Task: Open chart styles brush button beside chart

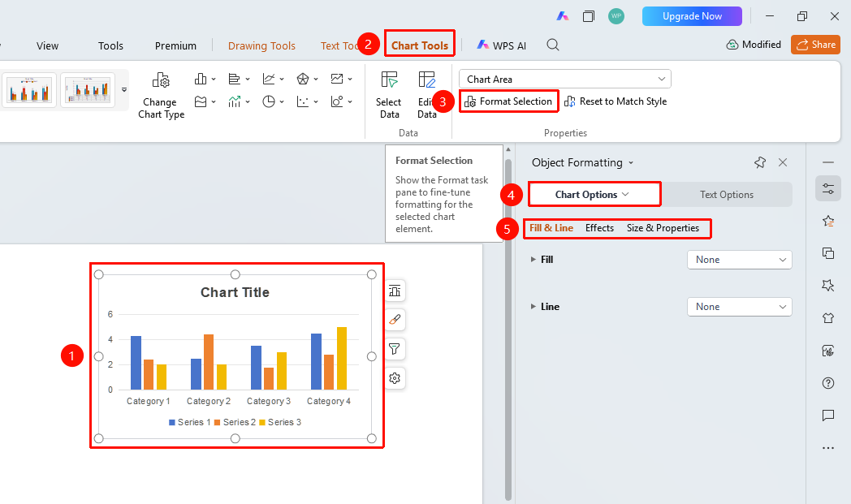Action: (x=395, y=320)
